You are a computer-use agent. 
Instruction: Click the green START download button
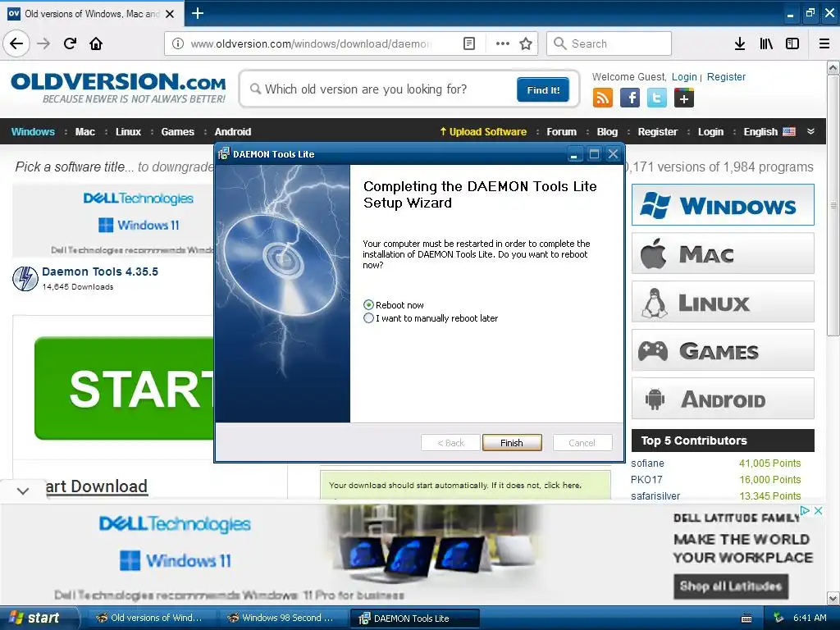tap(125, 388)
